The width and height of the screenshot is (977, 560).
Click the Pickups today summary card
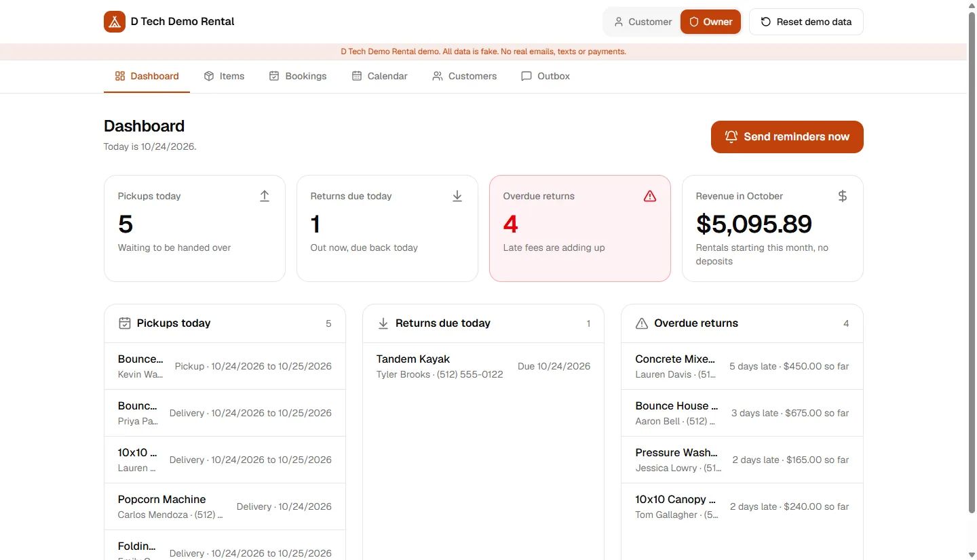coord(195,228)
